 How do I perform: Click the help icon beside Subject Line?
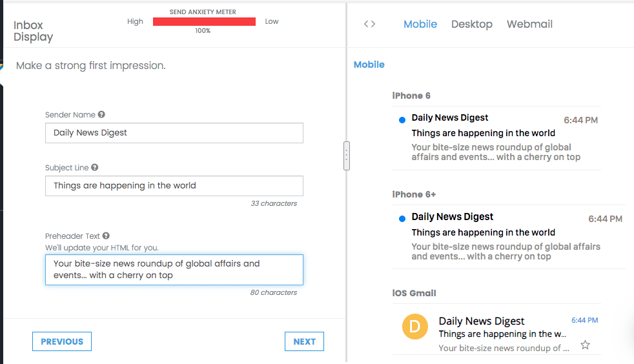click(x=95, y=168)
